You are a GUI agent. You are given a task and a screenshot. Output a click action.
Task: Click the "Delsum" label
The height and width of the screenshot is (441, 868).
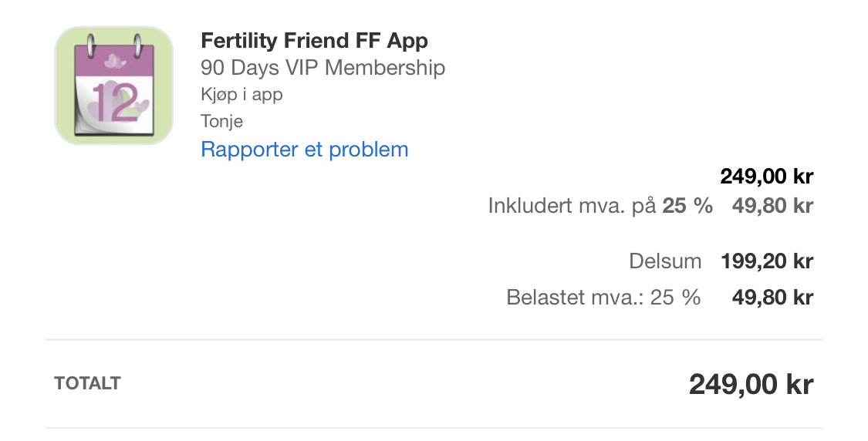[x=665, y=261]
